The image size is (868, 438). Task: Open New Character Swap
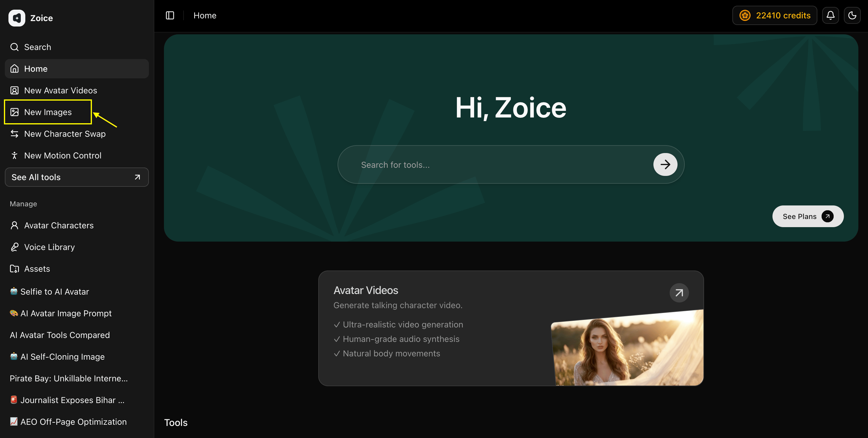pyautogui.click(x=77, y=134)
